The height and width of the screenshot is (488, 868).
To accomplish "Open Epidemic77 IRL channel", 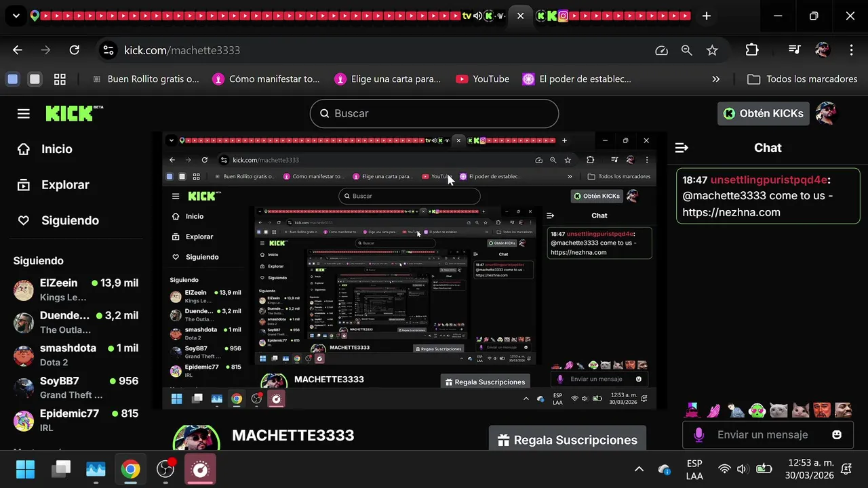I will (x=75, y=420).
